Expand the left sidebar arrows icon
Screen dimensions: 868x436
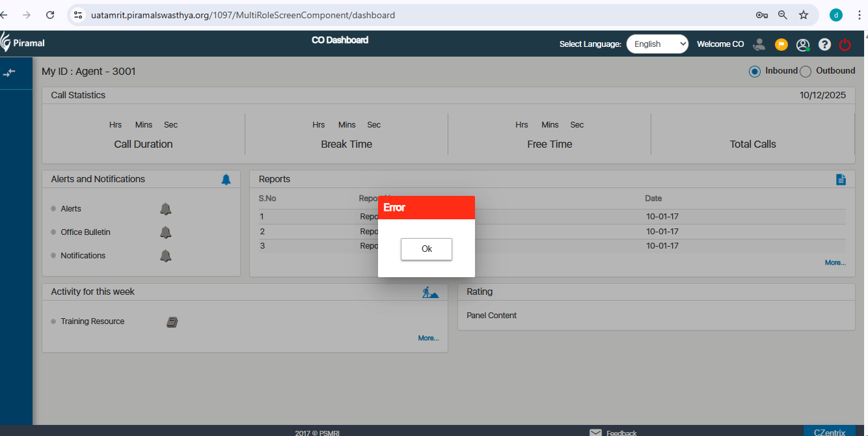coord(9,73)
